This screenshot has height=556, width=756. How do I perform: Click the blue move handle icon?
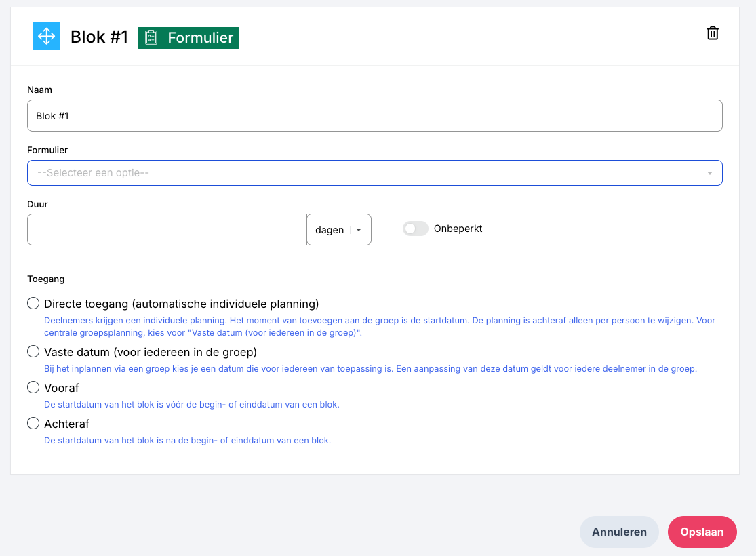(46, 37)
